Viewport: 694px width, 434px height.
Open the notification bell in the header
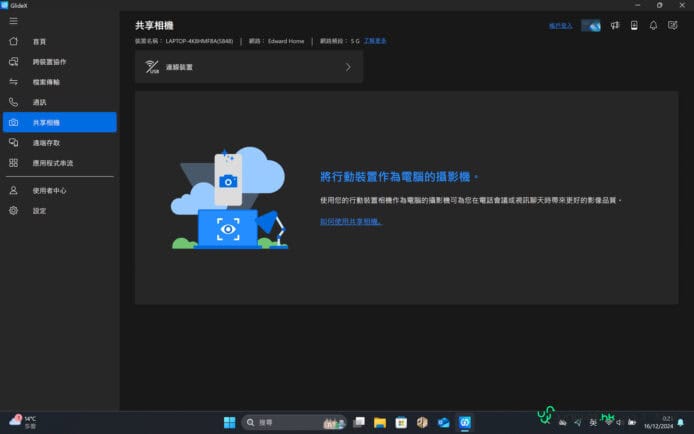[x=653, y=25]
